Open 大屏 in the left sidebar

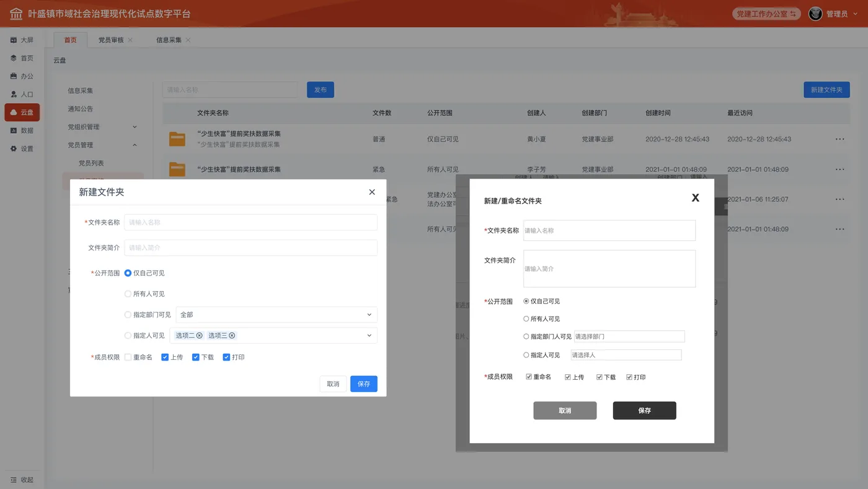coord(22,40)
